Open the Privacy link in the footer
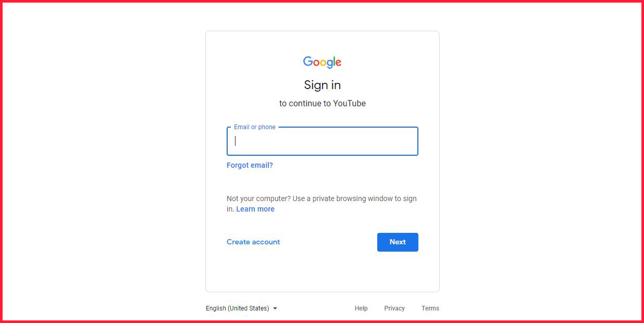Screen dimensions: 644x323 394,308
